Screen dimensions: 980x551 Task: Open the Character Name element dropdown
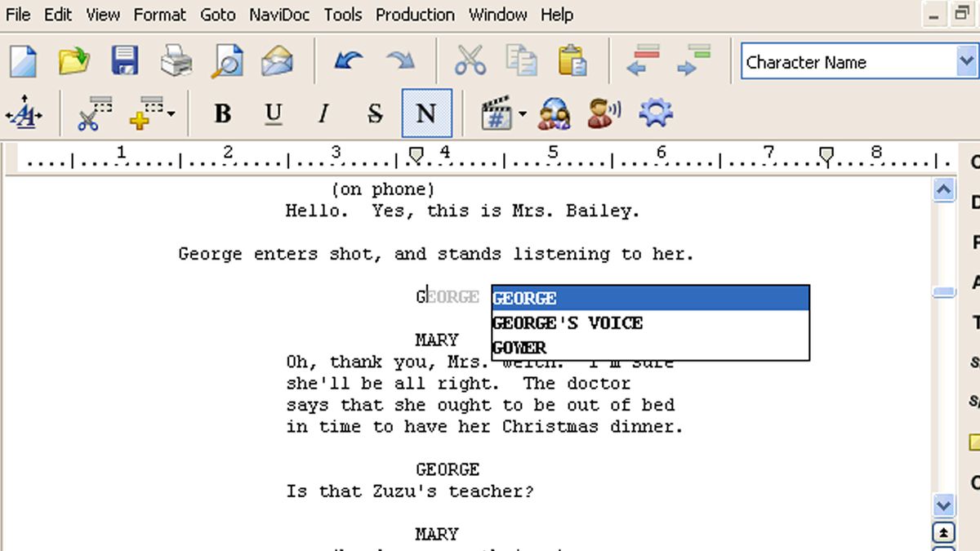click(967, 61)
